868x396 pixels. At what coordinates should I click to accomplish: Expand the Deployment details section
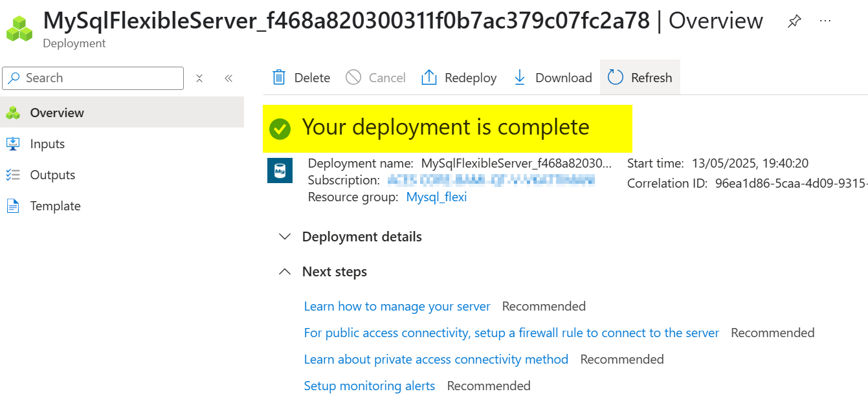(x=350, y=237)
